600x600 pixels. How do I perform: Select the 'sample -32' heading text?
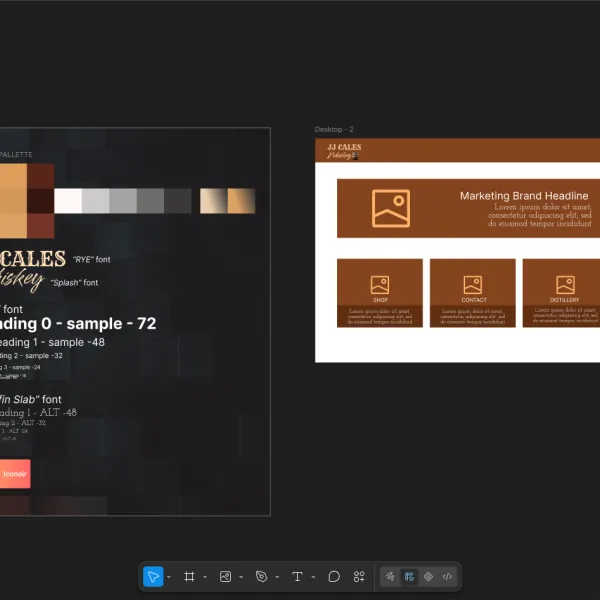click(x=44, y=355)
